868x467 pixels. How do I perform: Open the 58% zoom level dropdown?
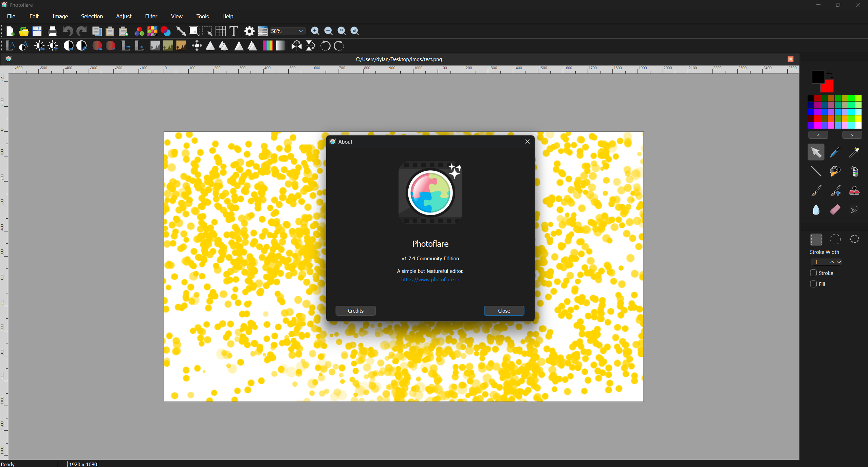(288, 31)
